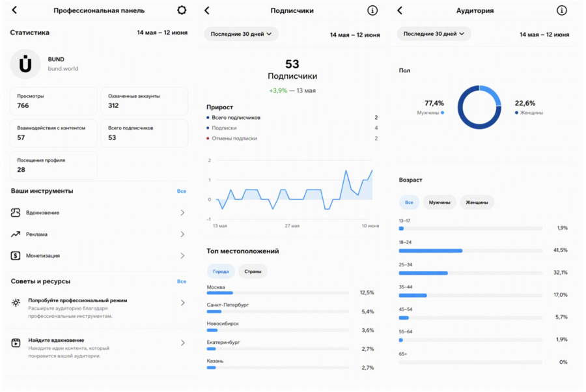The width and height of the screenshot is (586, 392).
Task: Open Взаимодействия с контентом card
Action: tap(53, 133)
